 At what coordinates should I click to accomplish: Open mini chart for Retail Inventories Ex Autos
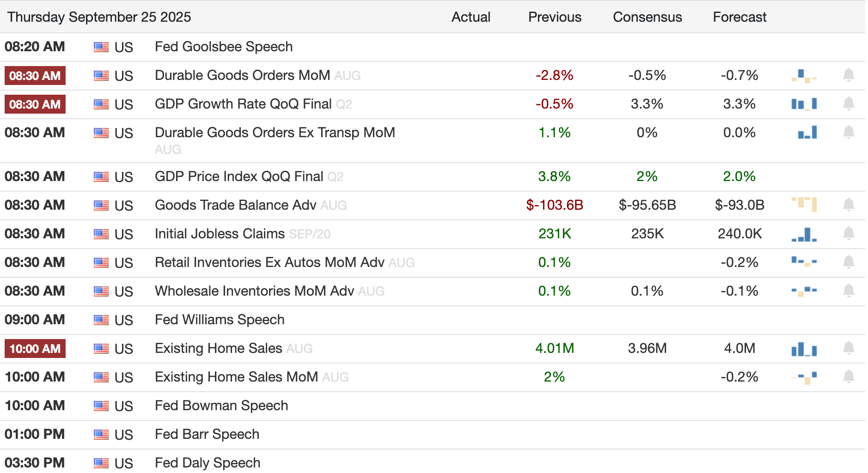pos(804,262)
